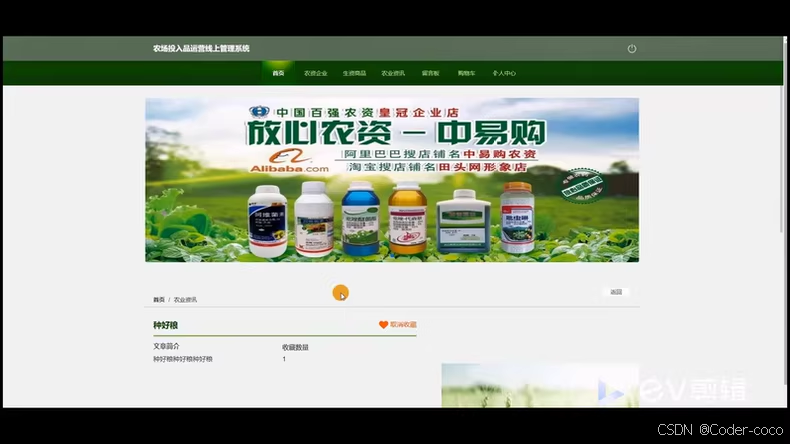Select the favorites count value 1
The width and height of the screenshot is (790, 444).
click(x=284, y=359)
